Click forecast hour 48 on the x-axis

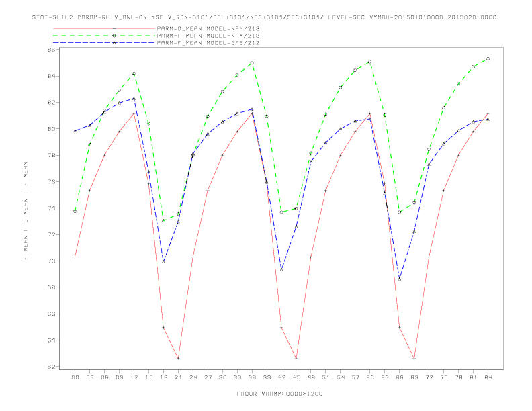tap(311, 377)
